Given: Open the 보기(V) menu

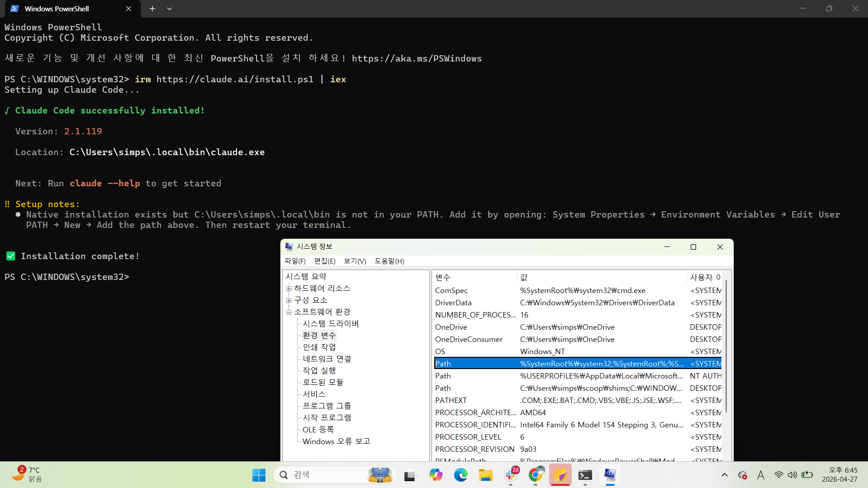Looking at the screenshot, I should point(355,261).
